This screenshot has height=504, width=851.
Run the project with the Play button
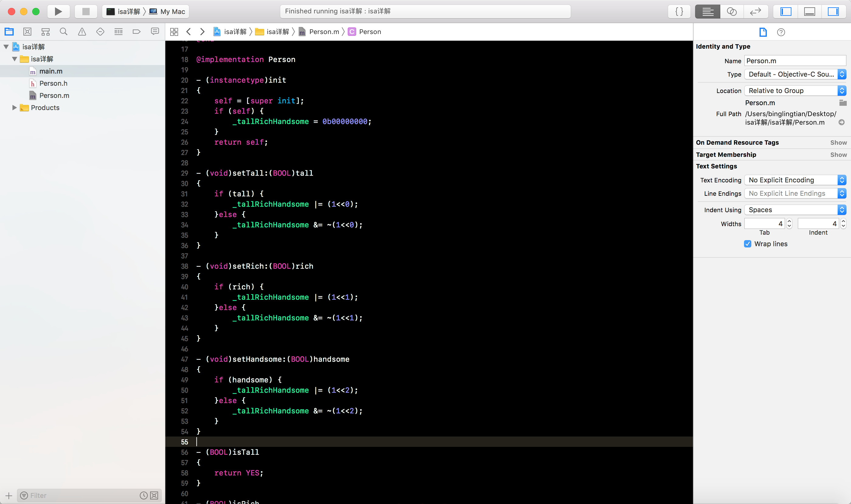tap(58, 12)
